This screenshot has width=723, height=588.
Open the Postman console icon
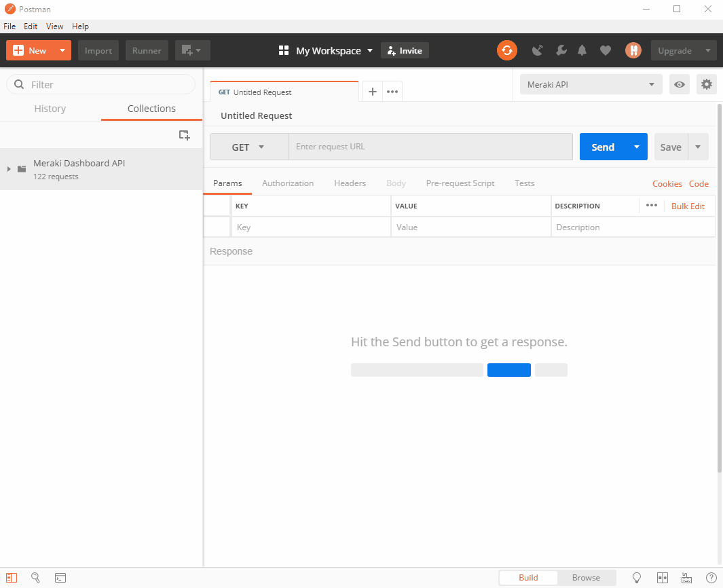tap(60, 578)
